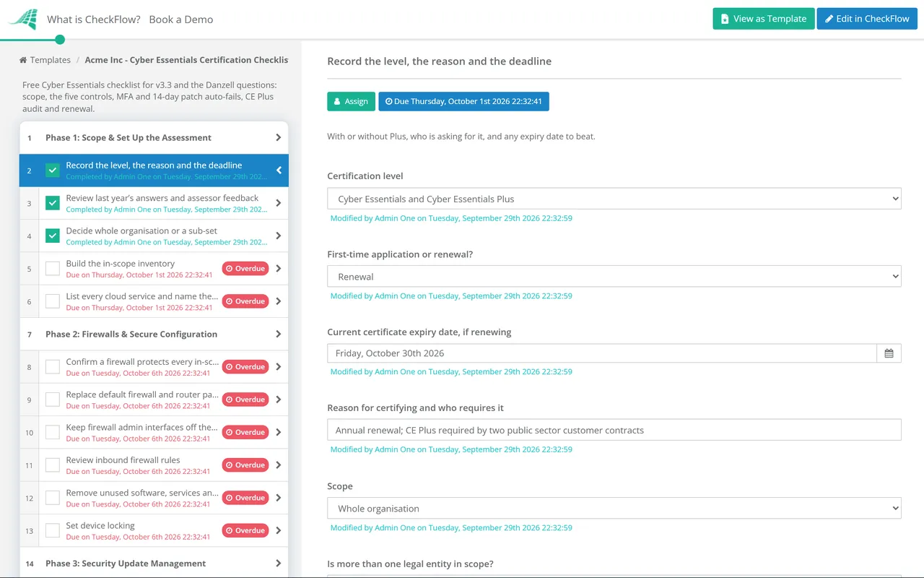924x578 pixels.
Task: Open the calendar icon for expiry date
Action: (889, 353)
